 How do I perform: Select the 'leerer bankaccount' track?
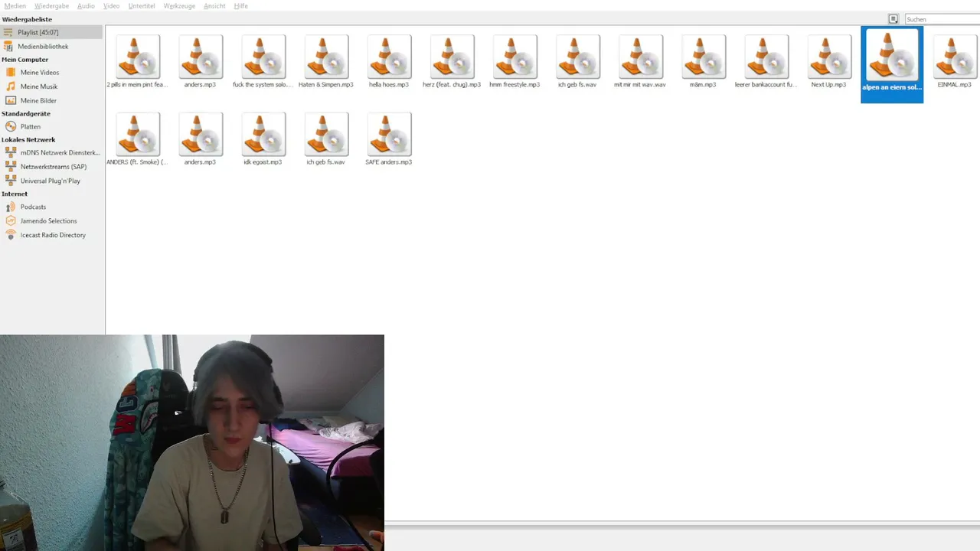[766, 61]
